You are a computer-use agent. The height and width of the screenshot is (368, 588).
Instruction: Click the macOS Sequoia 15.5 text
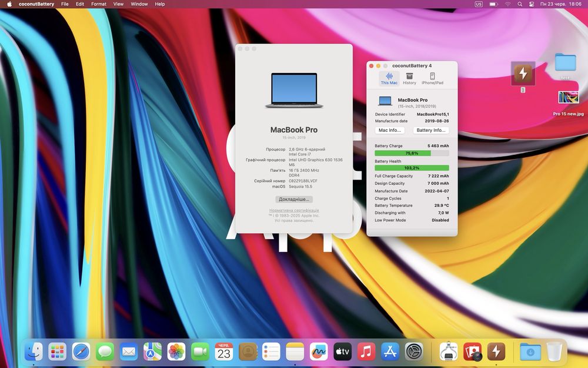(x=300, y=187)
